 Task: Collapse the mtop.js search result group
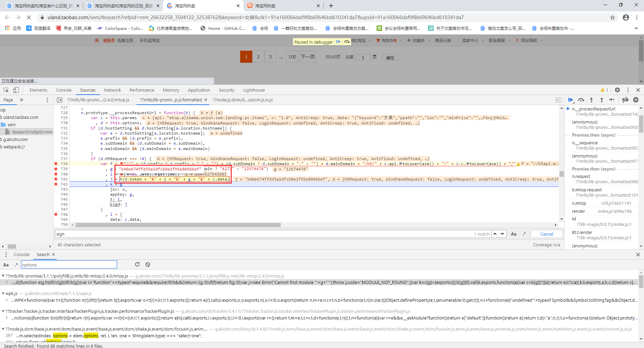(x=3, y=276)
